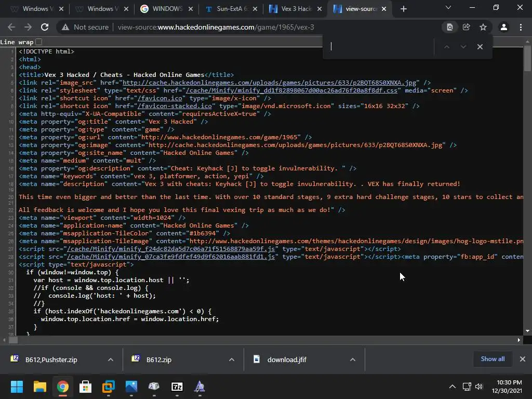Bookmark this page with the star
The width and height of the screenshot is (532, 399).
(483, 27)
